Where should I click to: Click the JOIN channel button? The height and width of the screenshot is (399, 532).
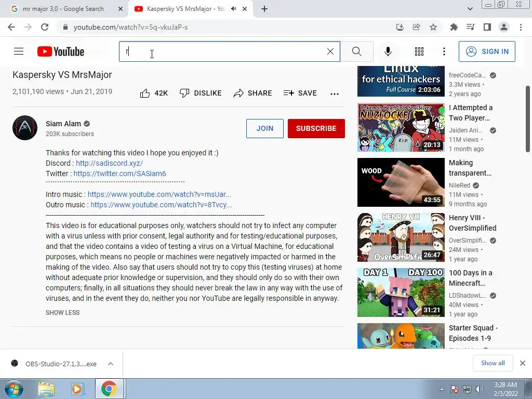(265, 129)
